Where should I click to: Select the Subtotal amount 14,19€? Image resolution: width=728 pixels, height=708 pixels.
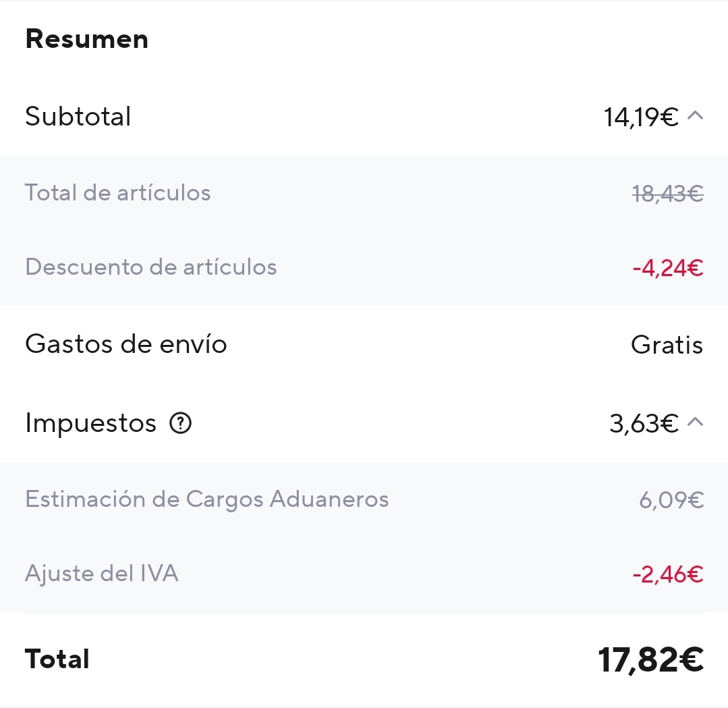click(x=641, y=117)
